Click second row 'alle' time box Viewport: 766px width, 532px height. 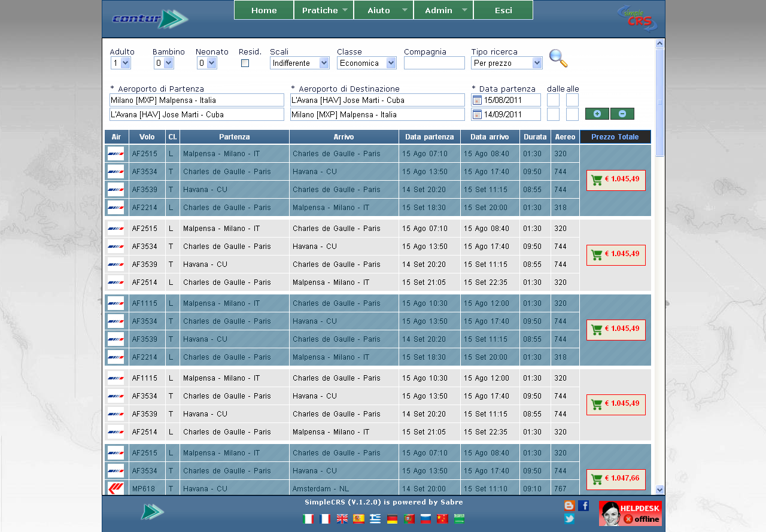click(x=572, y=114)
